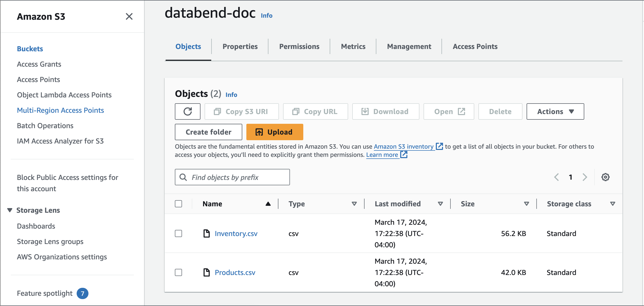This screenshot has height=306, width=644.
Task: Open Access Points in sidebar
Action: 38,79
